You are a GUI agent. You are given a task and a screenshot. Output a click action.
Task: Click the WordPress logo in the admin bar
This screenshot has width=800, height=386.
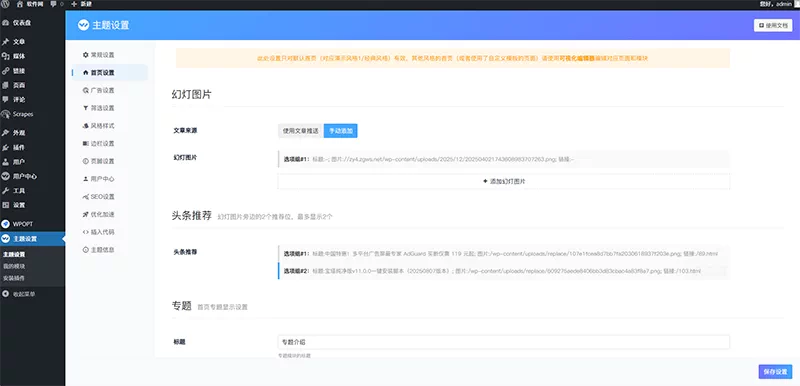point(6,4)
